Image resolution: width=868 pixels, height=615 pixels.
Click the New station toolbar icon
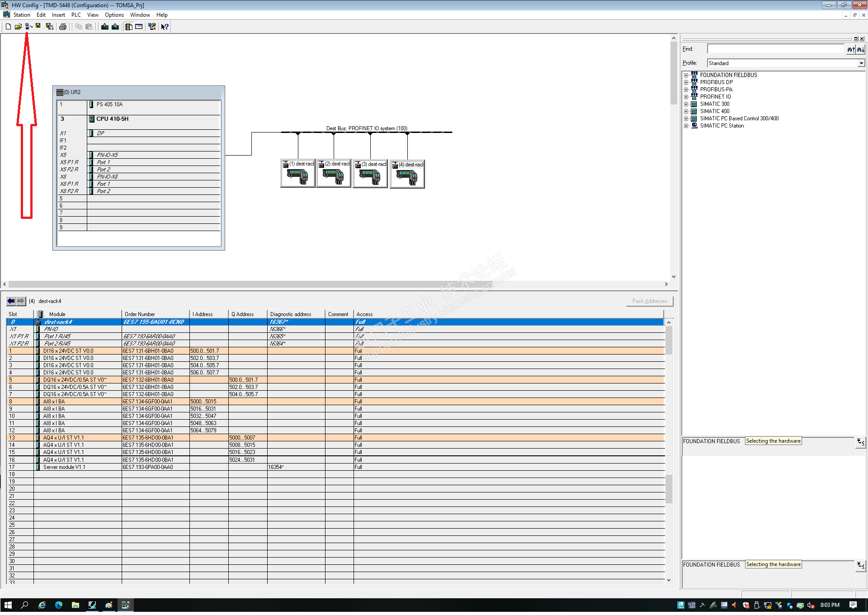coord(8,27)
